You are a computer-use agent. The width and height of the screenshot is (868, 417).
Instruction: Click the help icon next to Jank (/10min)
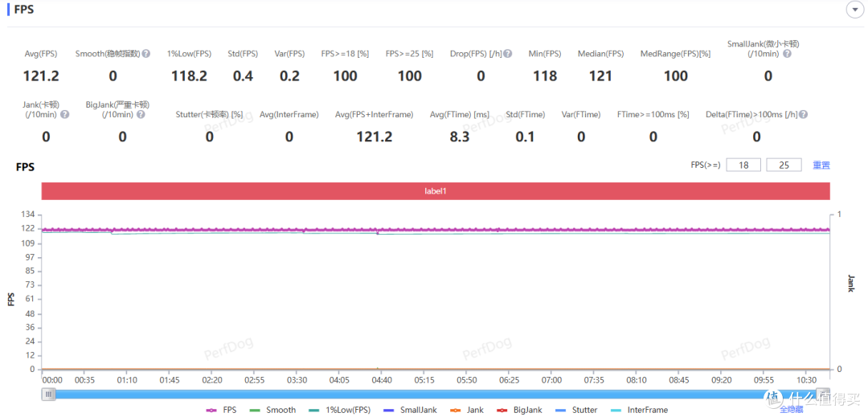(64, 115)
